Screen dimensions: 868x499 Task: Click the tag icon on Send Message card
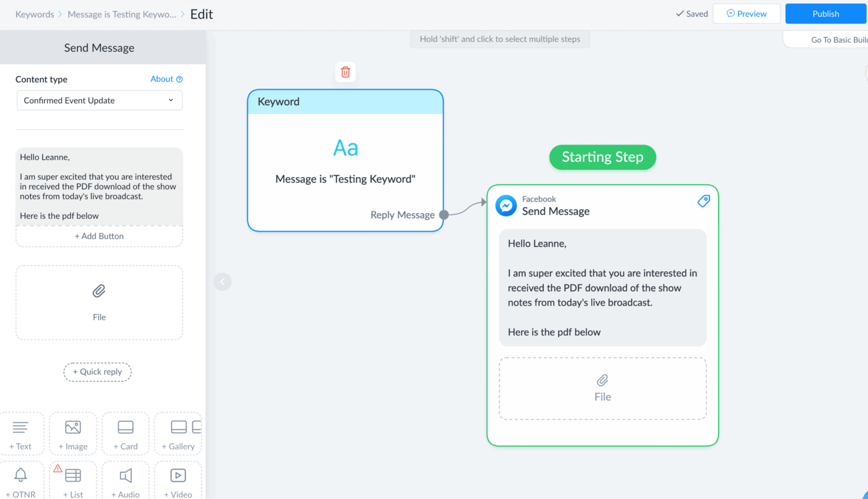coord(704,201)
